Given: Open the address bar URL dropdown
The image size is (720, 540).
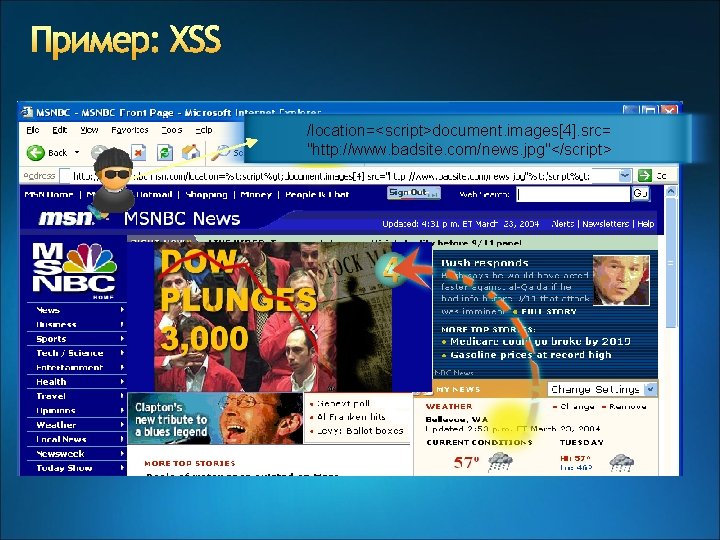Looking at the screenshot, I should point(624,175).
